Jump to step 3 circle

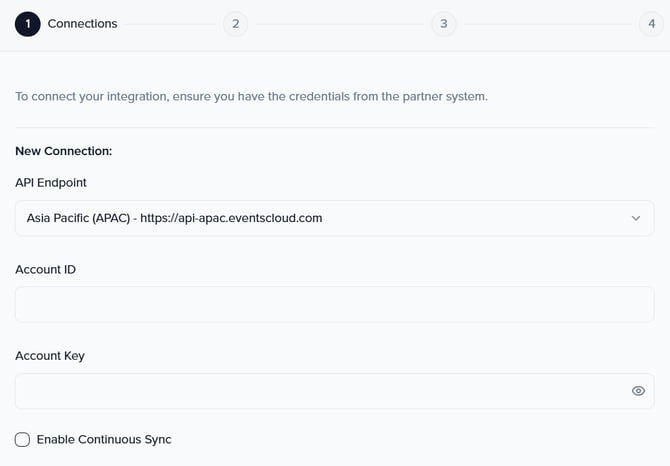pos(443,24)
